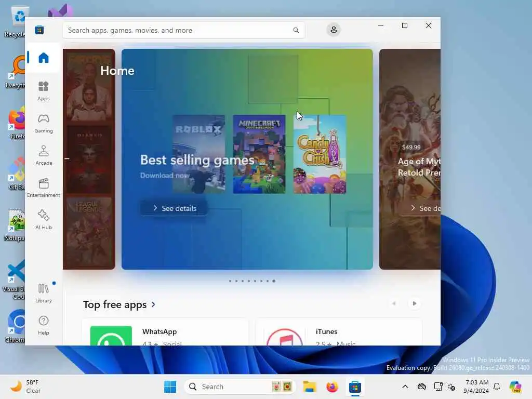Open Firefox from the taskbar
Viewport: 532px width, 399px height.
coord(332,387)
